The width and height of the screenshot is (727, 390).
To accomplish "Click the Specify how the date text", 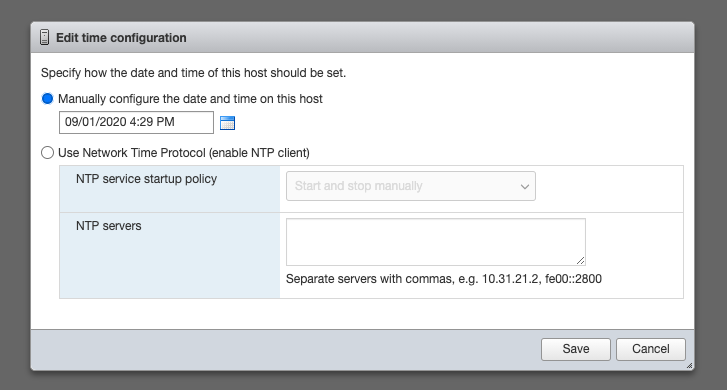I will (193, 73).
